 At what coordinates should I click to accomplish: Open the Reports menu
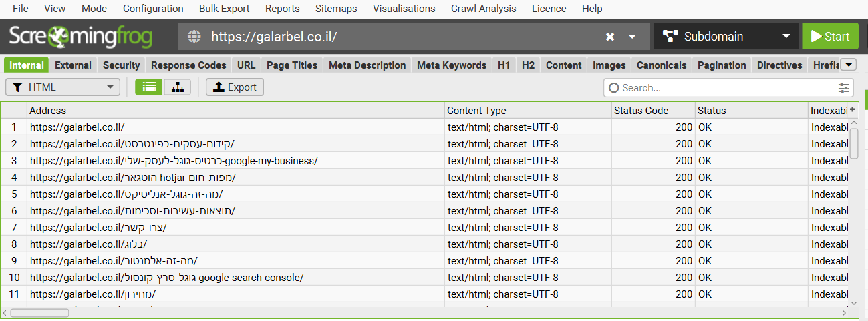[283, 9]
